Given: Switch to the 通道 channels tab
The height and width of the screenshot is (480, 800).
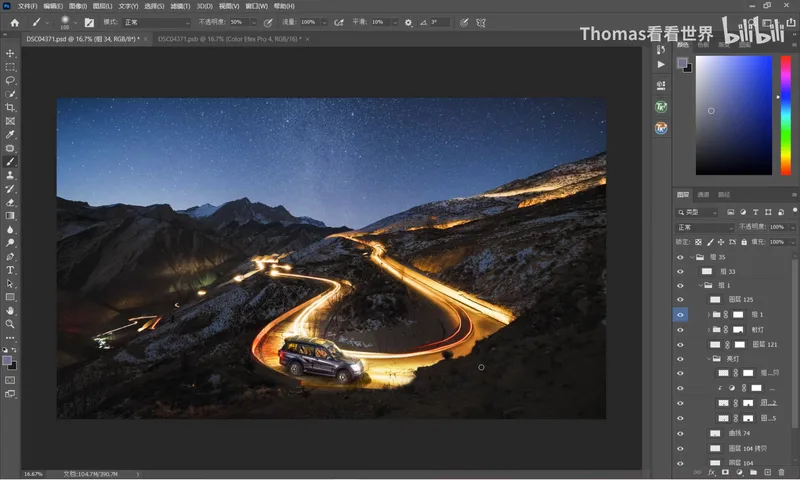Looking at the screenshot, I should (x=704, y=194).
